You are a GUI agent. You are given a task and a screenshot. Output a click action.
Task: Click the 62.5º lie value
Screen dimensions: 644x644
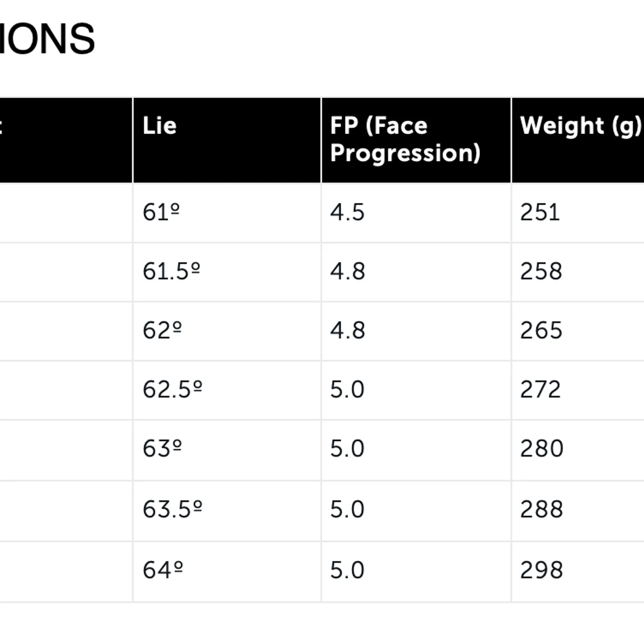(x=172, y=390)
